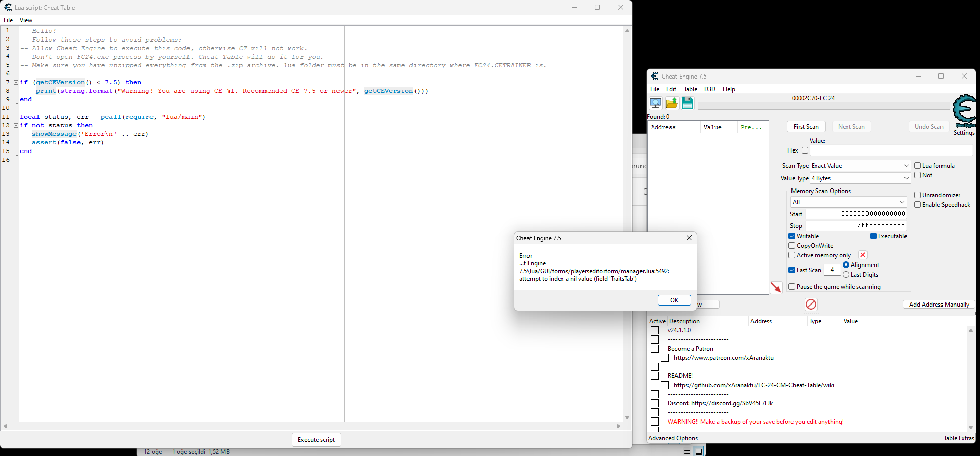Click the red arrow add address icon
The image size is (980, 456).
tap(776, 288)
